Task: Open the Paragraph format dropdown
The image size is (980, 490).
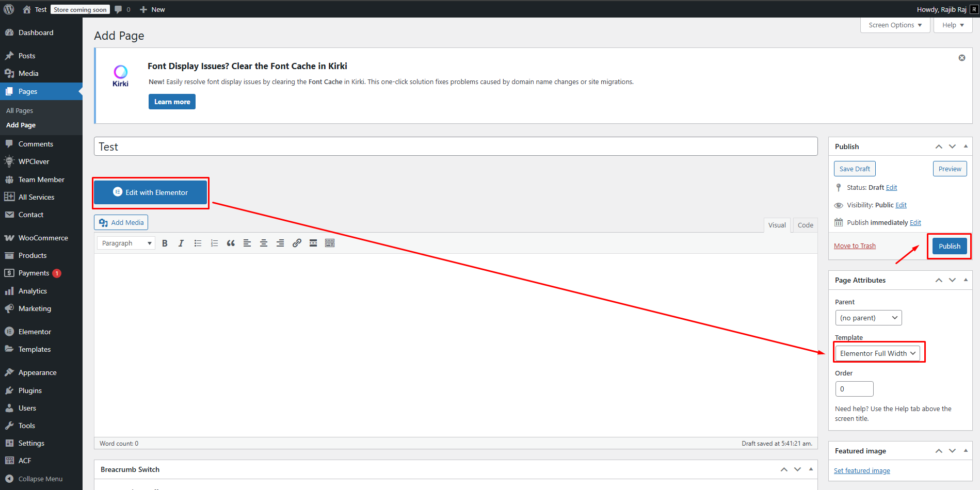Action: [x=126, y=243]
